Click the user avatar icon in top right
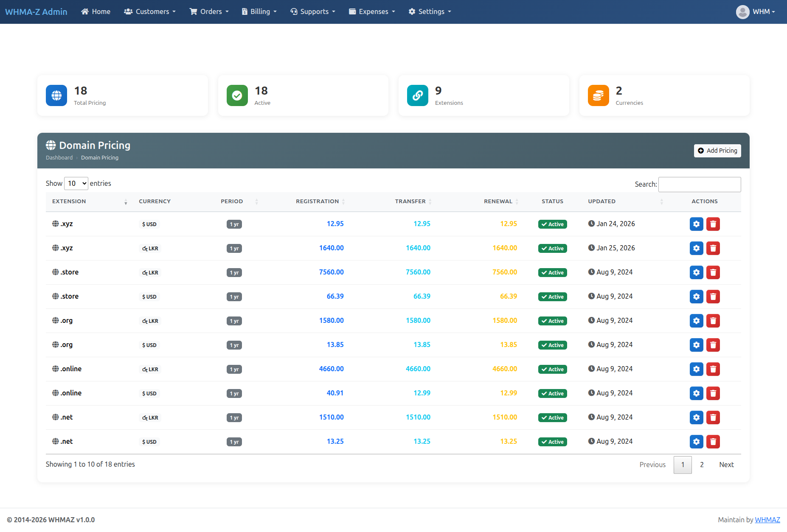Image resolution: width=787 pixels, height=532 pixels. coord(743,11)
